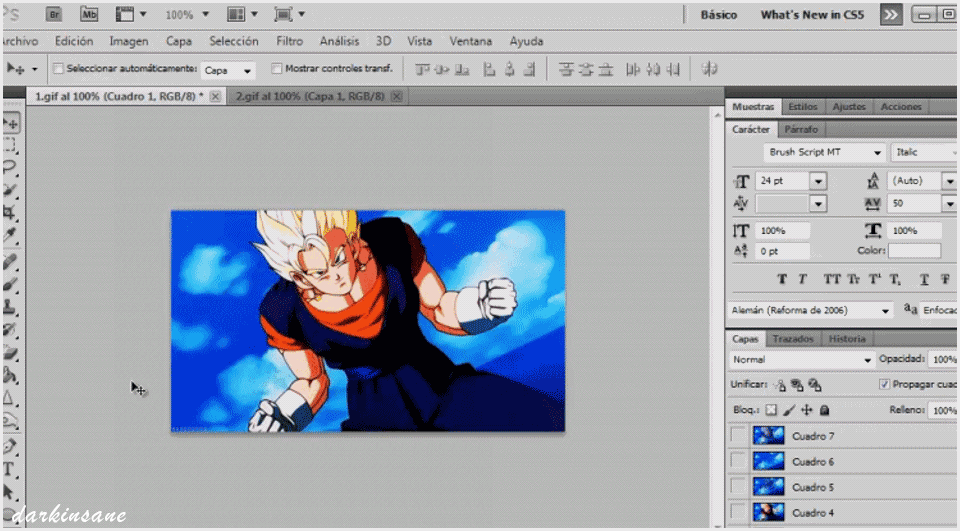
Task: Toggle visibility of Cuadro 7 layer
Action: click(738, 435)
